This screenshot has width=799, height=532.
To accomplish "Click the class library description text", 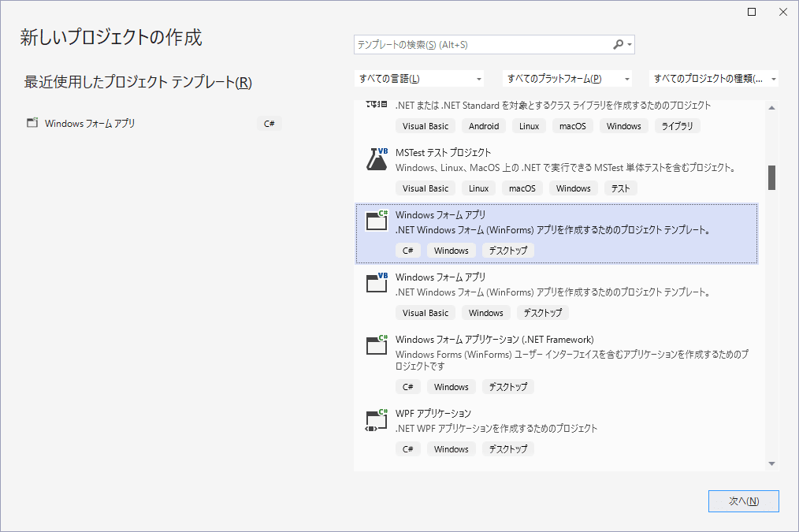I will click(553, 105).
